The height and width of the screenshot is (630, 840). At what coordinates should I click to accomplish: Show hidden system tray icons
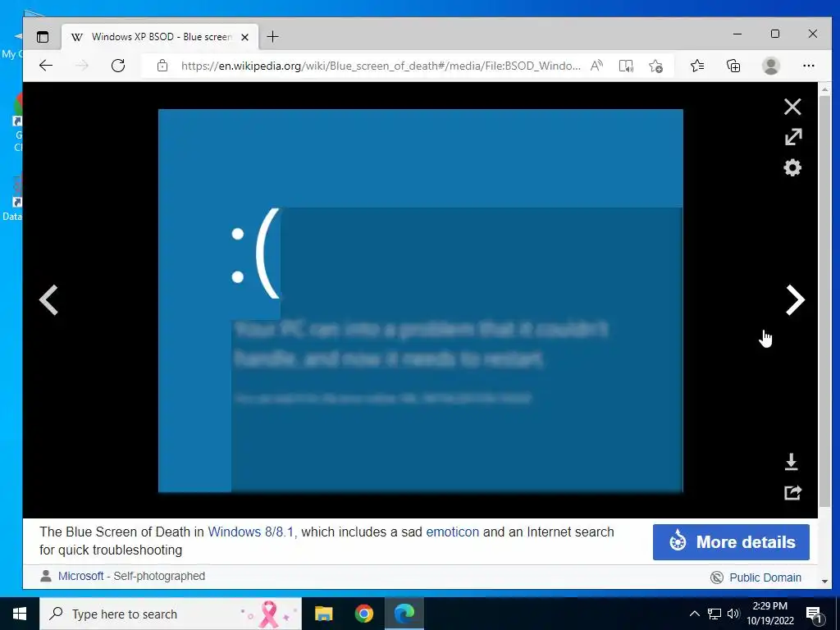(x=694, y=614)
